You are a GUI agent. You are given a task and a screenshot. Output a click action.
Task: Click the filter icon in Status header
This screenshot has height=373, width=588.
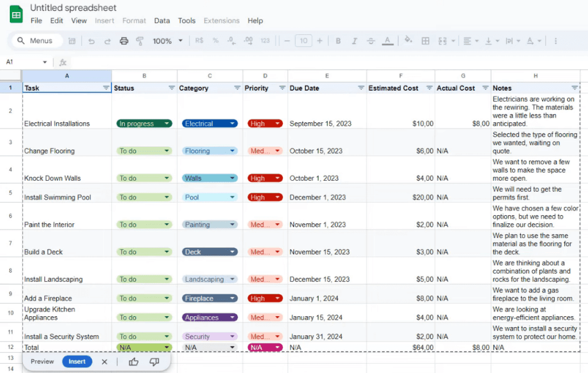(171, 88)
